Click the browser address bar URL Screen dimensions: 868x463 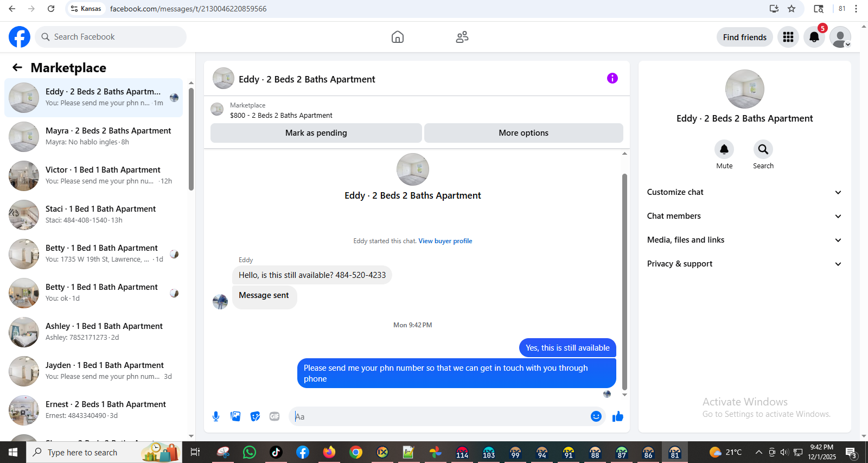(x=188, y=9)
